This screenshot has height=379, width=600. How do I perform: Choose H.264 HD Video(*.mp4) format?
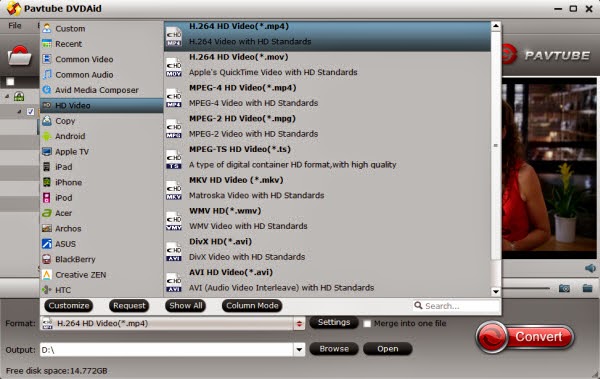tap(327, 36)
